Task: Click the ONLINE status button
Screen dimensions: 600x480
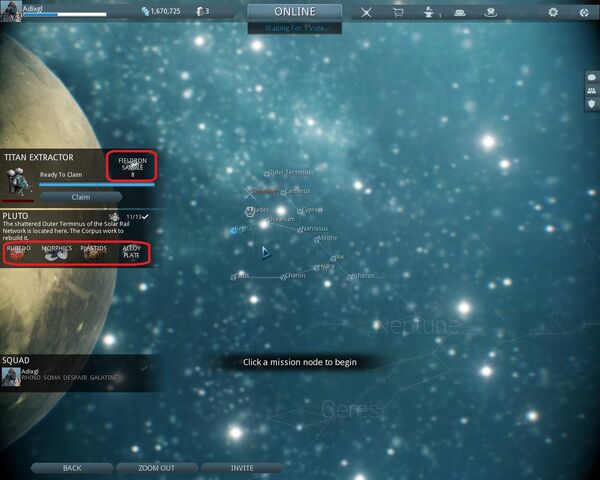Action: pyautogui.click(x=295, y=12)
